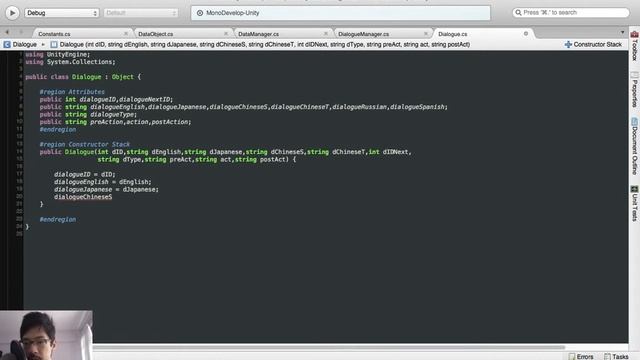Switch to the Constants.cs tab

54,34
